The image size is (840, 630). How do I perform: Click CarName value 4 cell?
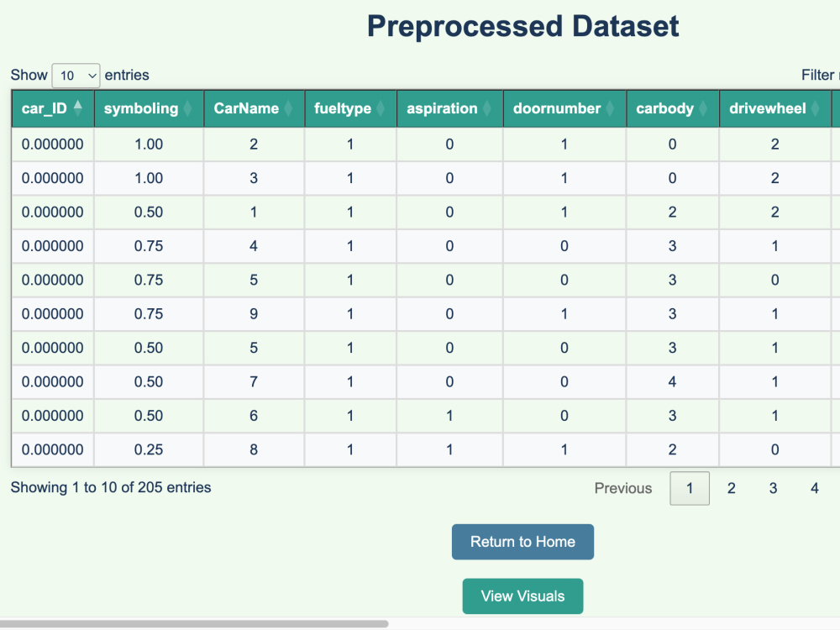[254, 246]
